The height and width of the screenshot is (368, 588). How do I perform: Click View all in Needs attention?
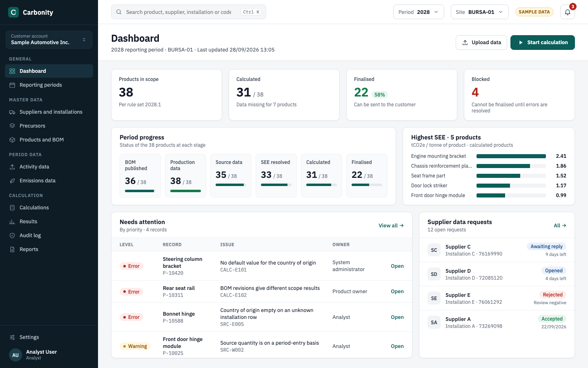click(x=391, y=226)
